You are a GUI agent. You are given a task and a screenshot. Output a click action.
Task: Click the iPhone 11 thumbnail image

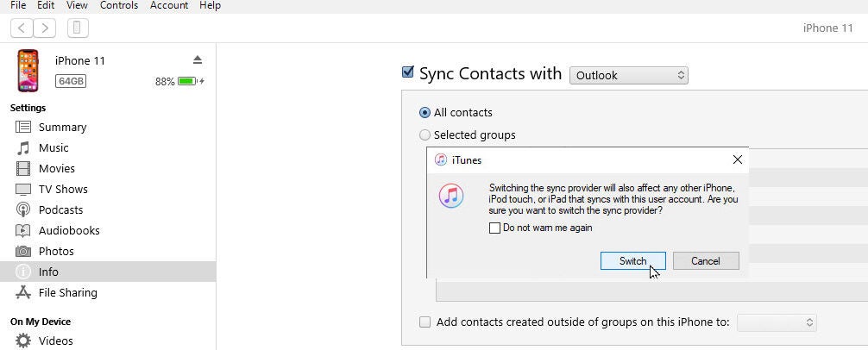pyautogui.click(x=28, y=70)
